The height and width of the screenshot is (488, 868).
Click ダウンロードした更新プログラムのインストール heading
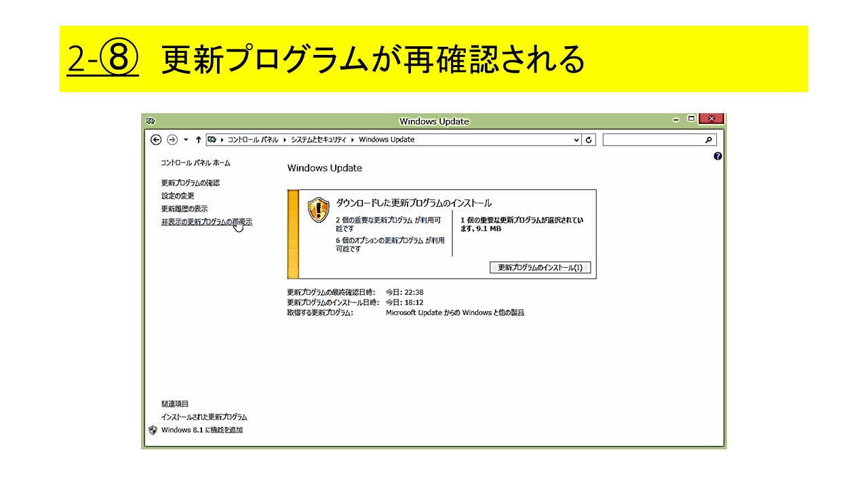[414, 203]
